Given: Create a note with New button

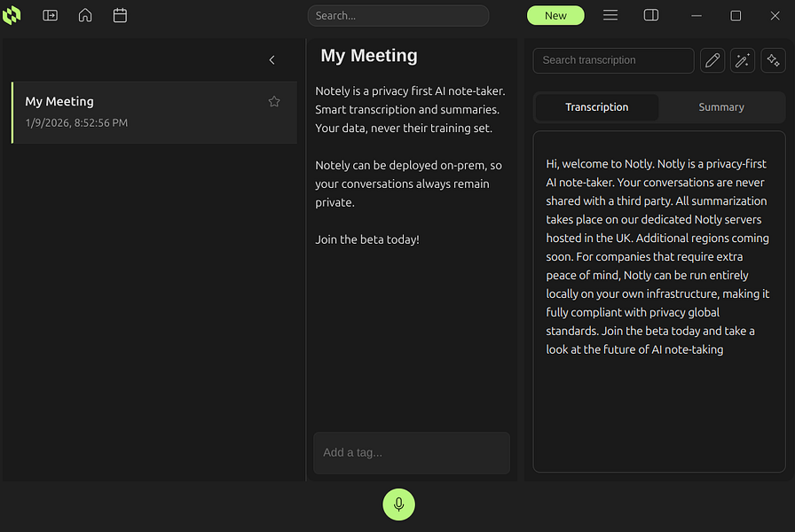Looking at the screenshot, I should (x=555, y=16).
